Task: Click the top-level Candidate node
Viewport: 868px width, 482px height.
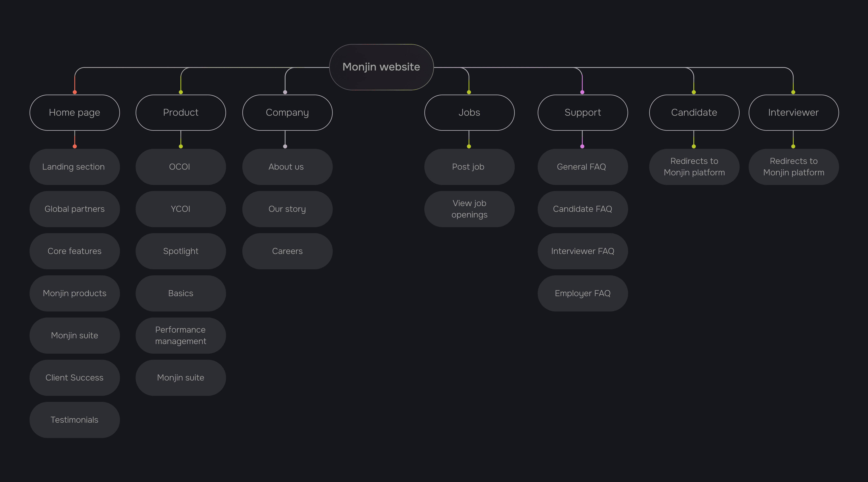Action: coord(694,112)
